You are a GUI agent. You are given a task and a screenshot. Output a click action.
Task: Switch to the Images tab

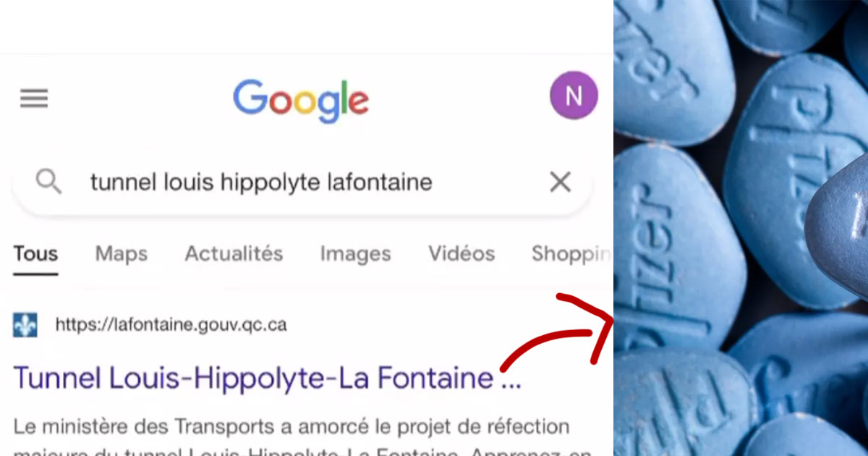(355, 254)
